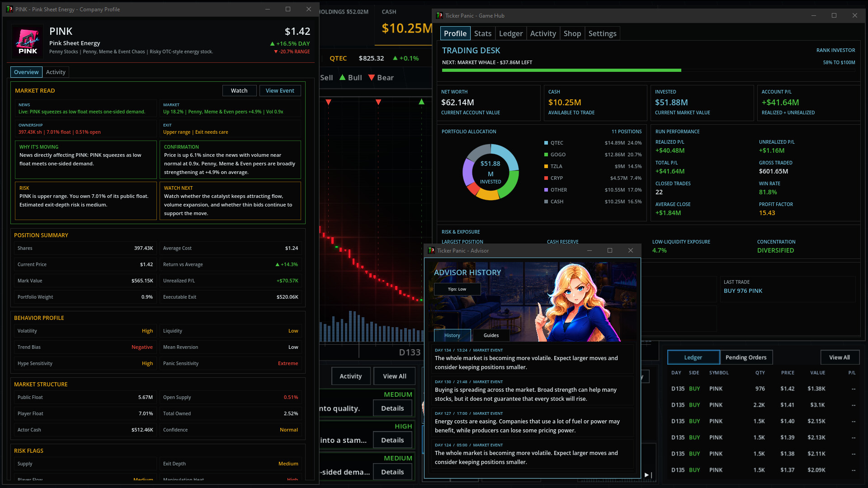This screenshot has width=868, height=488.
Task: Select the green Bull triangle marker
Action: click(x=342, y=77)
